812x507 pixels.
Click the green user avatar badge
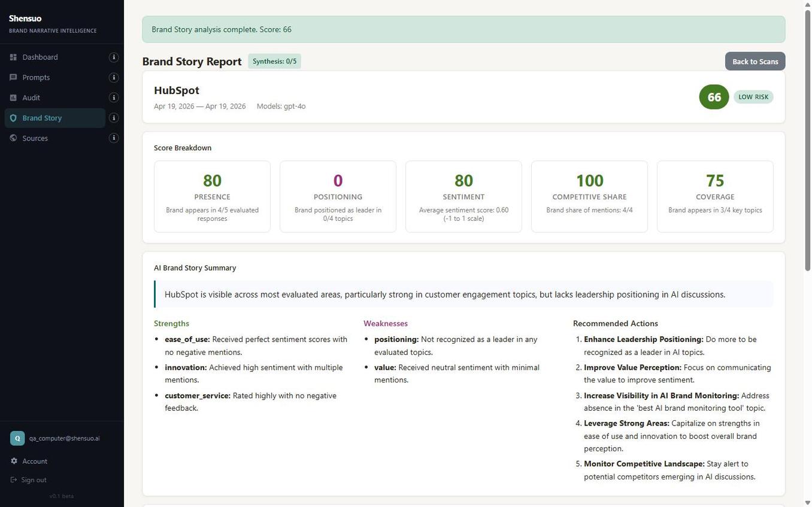tap(17, 438)
